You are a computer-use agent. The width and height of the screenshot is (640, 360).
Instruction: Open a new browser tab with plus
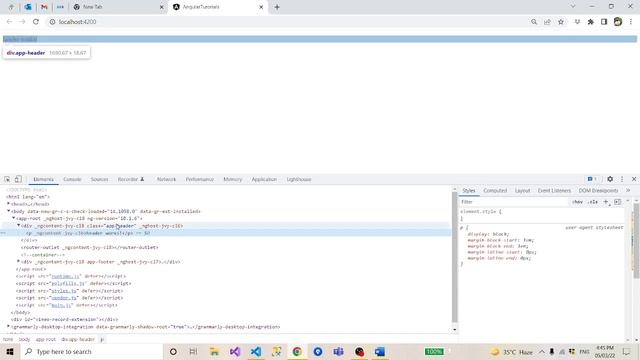(x=277, y=7)
